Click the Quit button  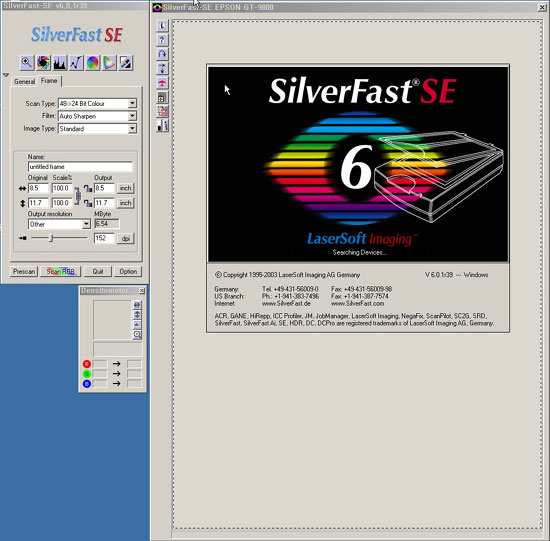(98, 272)
